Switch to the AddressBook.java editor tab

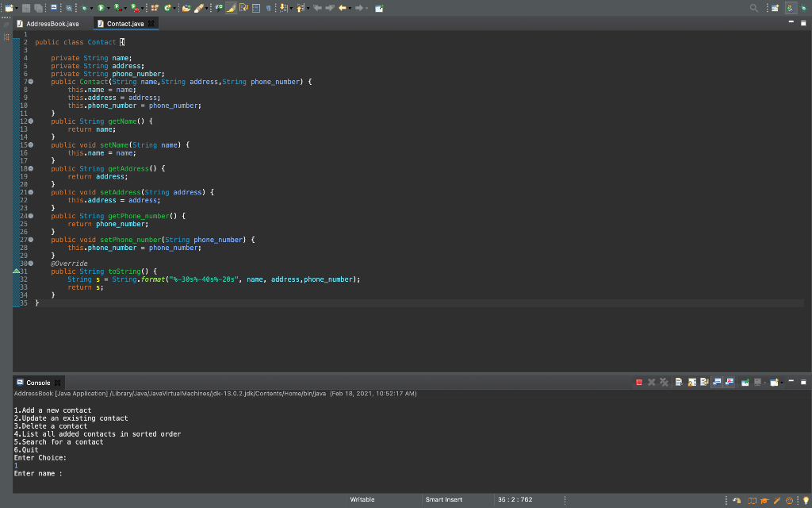pyautogui.click(x=52, y=24)
